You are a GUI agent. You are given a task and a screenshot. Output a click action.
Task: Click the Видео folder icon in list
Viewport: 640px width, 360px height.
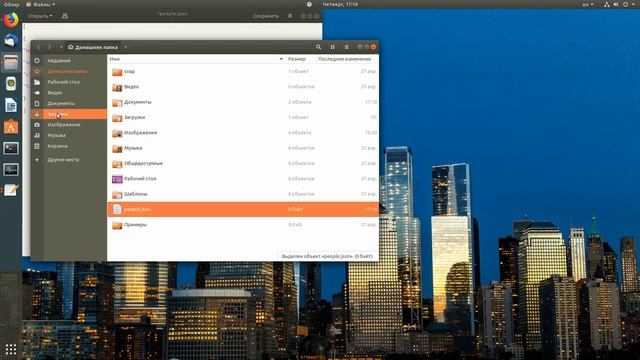click(x=117, y=87)
